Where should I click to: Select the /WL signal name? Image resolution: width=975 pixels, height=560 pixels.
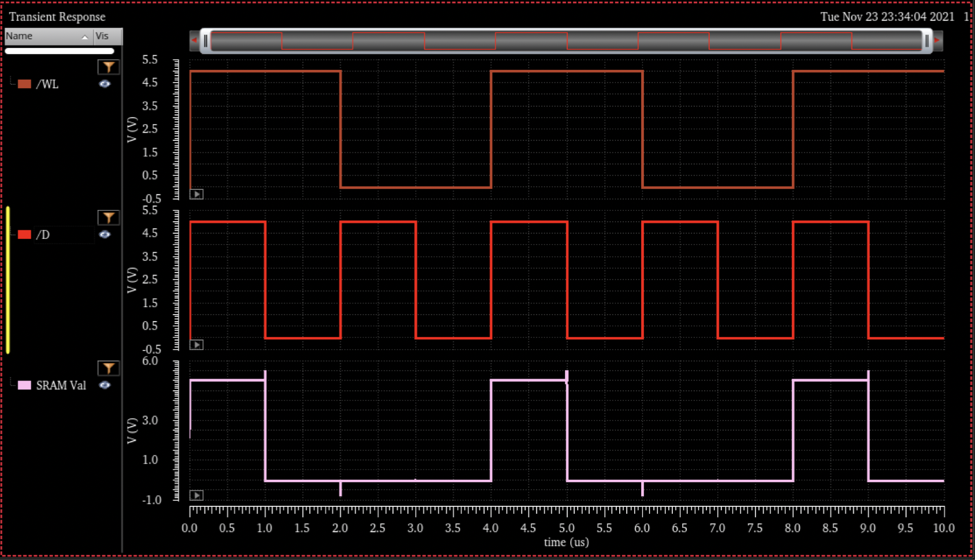pos(47,84)
